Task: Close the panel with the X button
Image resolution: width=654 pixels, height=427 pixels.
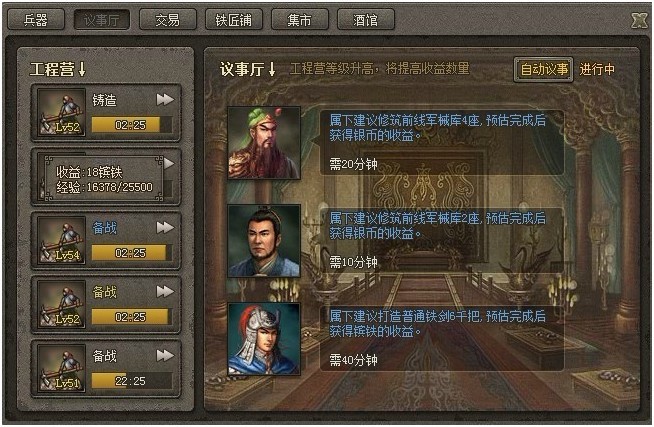Action: (x=639, y=20)
